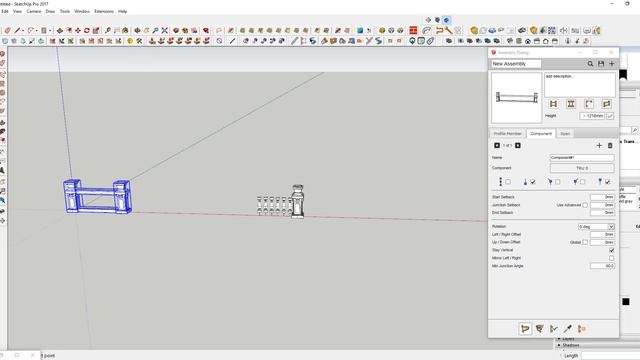Click the Length measurements box
Screen dimensions: 640x360
pyautogui.click(x=611, y=356)
